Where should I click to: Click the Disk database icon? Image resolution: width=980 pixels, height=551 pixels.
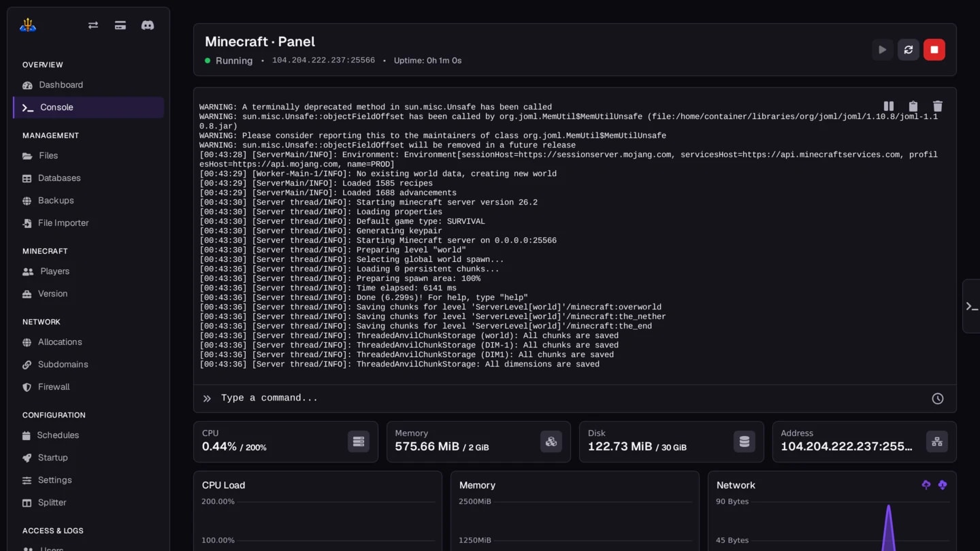[x=745, y=441]
